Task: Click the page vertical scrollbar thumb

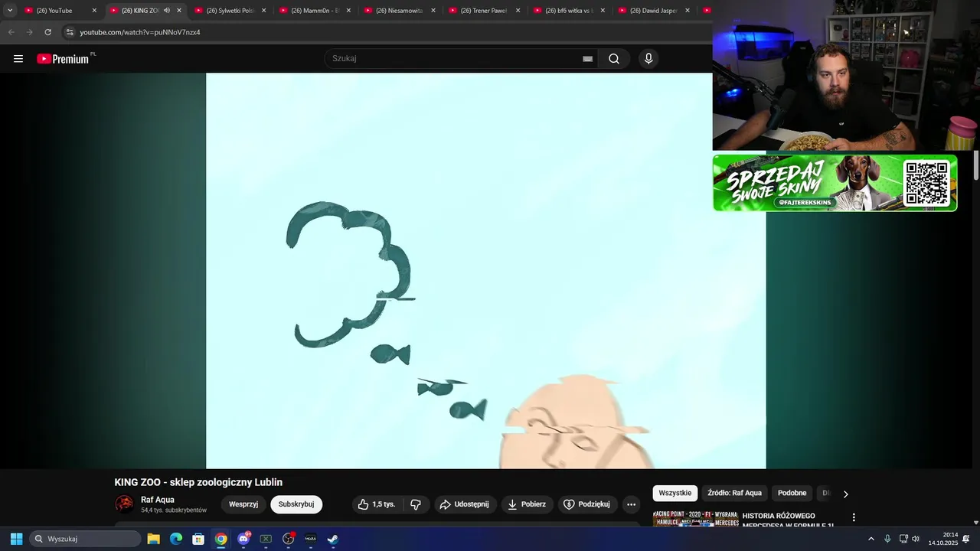Action: click(x=976, y=165)
